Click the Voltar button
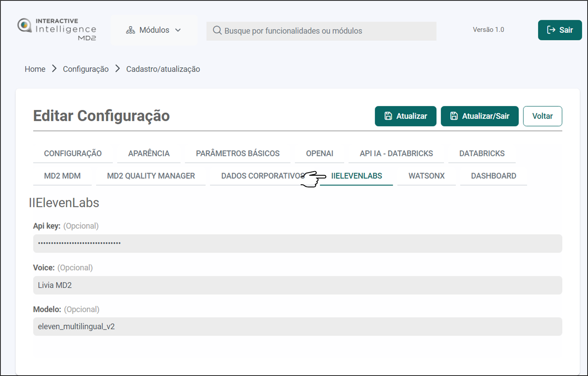This screenshot has height=376, width=588. 542,116
